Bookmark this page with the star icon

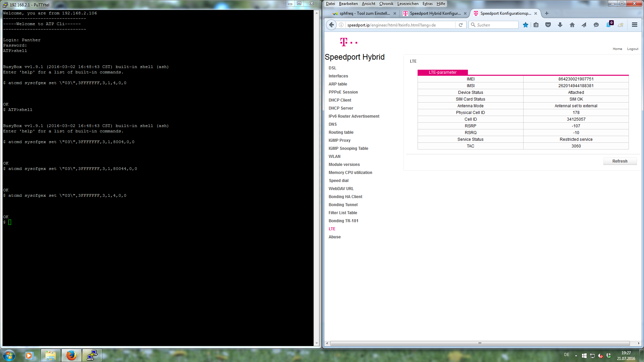pyautogui.click(x=525, y=25)
